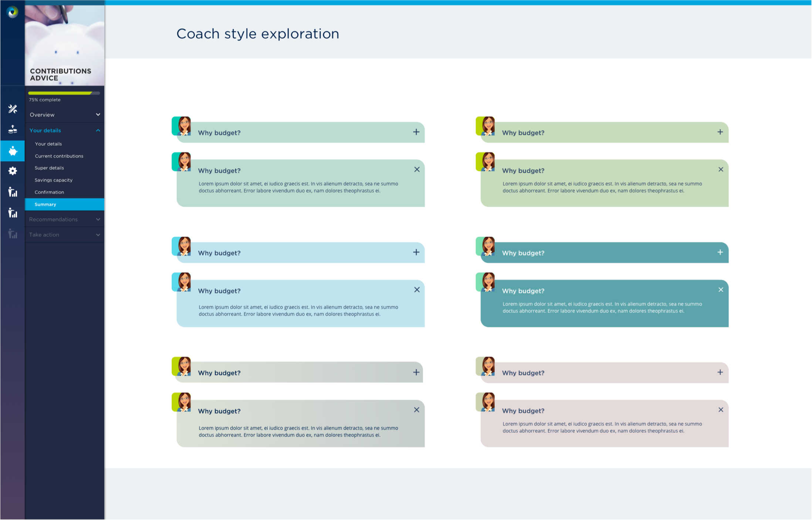
Task: Open the gear settings icon in the rail
Action: pyautogui.click(x=13, y=170)
